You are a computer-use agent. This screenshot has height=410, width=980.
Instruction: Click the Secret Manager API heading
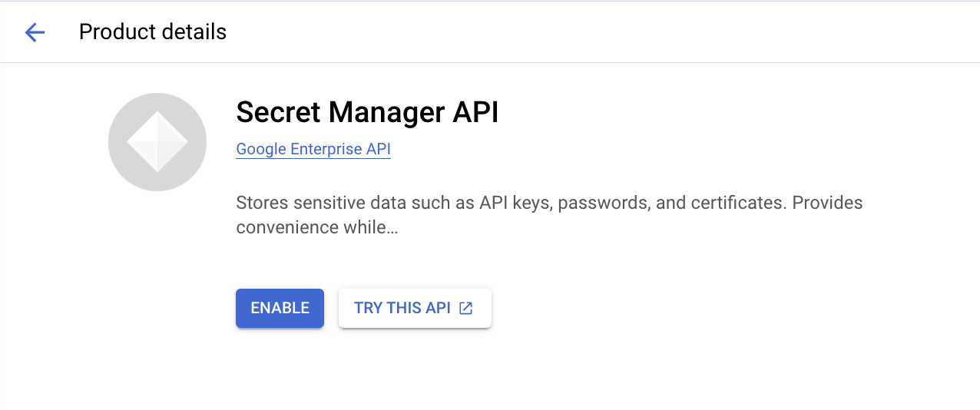(x=367, y=112)
